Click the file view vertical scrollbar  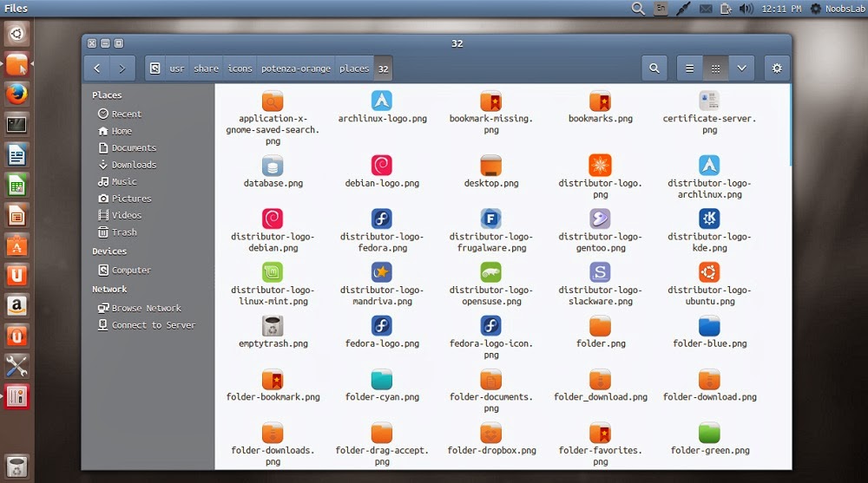(791, 125)
